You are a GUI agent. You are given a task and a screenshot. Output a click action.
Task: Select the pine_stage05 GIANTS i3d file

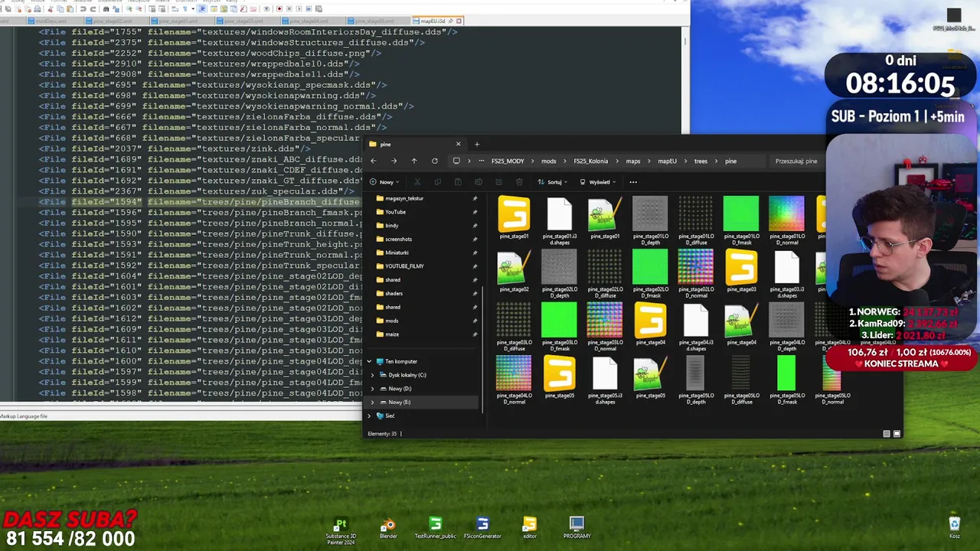tap(559, 377)
